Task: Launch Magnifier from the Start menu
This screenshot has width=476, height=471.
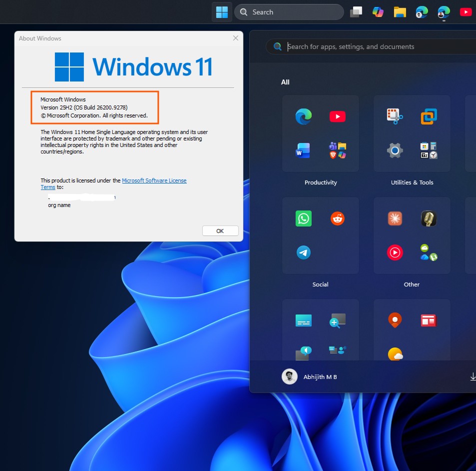Action: pos(338,320)
